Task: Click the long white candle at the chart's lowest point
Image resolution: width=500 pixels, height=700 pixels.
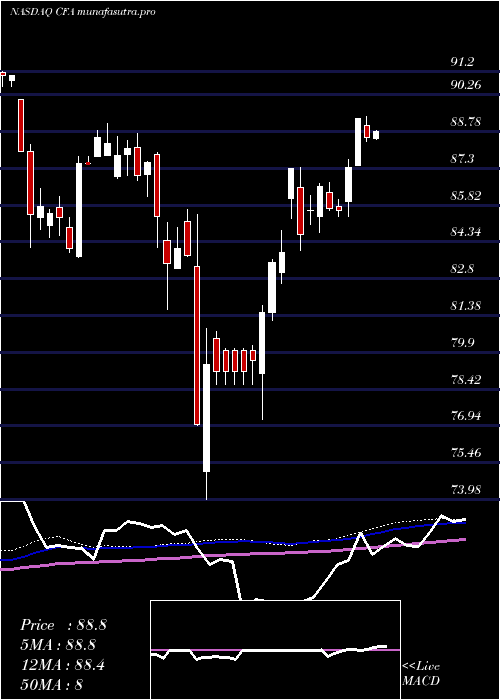Action: [x=206, y=414]
